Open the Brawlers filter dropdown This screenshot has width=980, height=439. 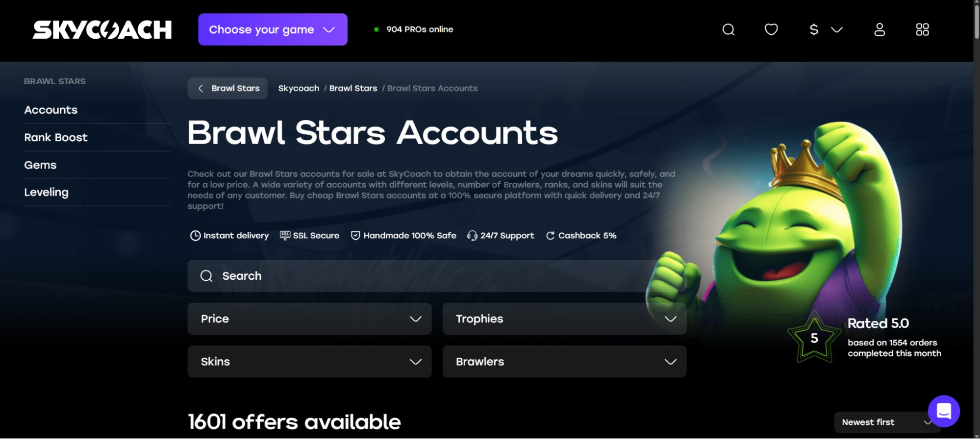pyautogui.click(x=564, y=362)
